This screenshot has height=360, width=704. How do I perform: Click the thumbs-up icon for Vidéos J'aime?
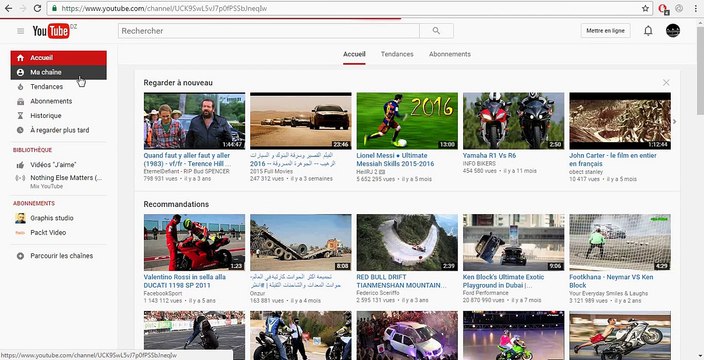(x=20, y=165)
